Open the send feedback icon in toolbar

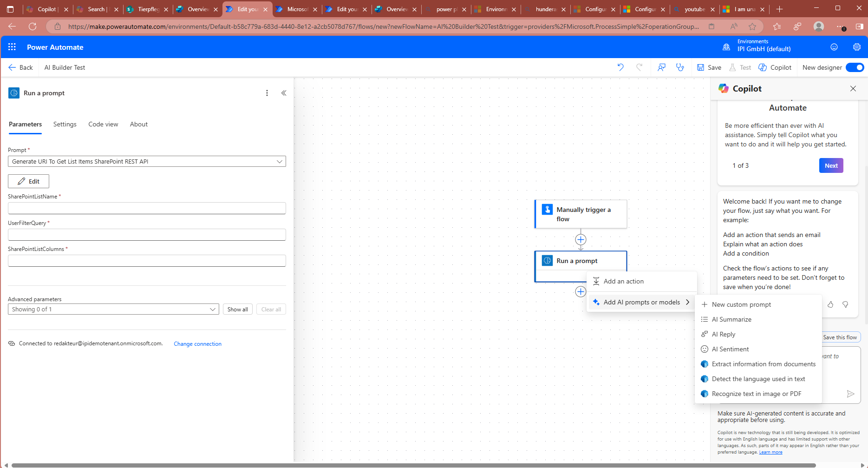point(662,67)
